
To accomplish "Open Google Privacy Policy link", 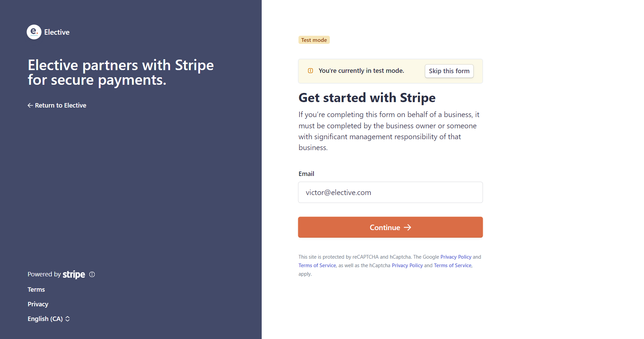I will click(456, 257).
